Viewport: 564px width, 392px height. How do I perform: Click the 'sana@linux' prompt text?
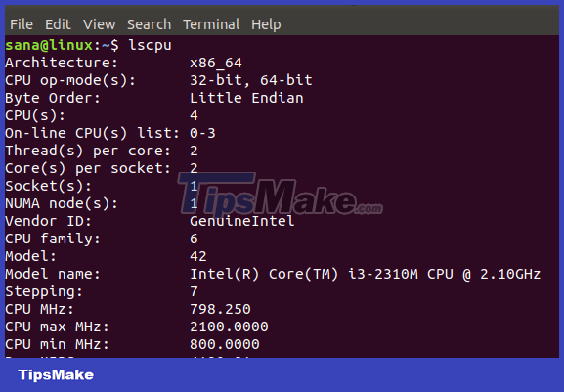pos(49,45)
